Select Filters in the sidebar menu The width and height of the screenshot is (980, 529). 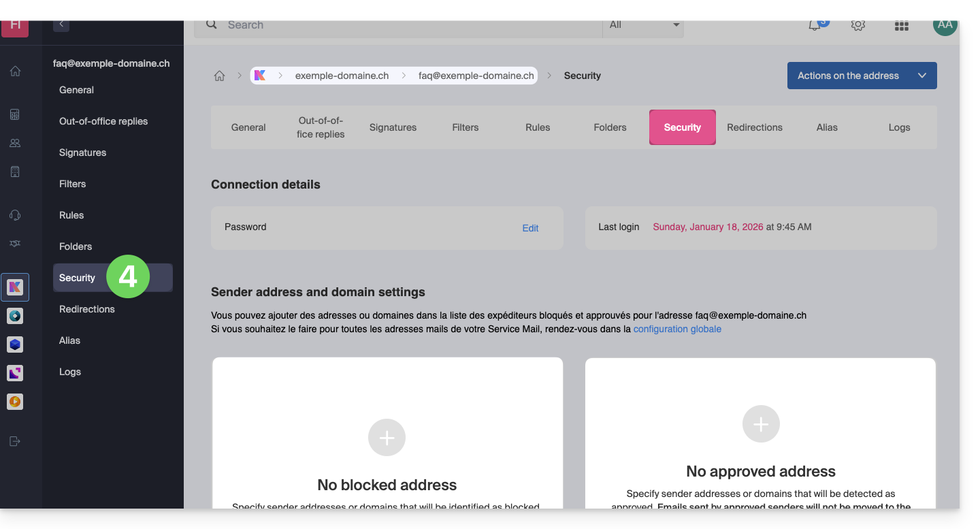tap(73, 184)
